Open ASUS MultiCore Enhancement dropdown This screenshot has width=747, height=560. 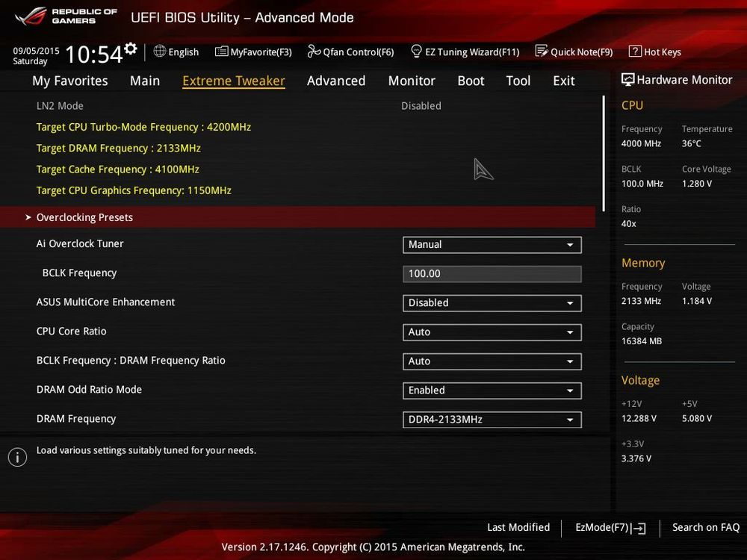[492, 303]
